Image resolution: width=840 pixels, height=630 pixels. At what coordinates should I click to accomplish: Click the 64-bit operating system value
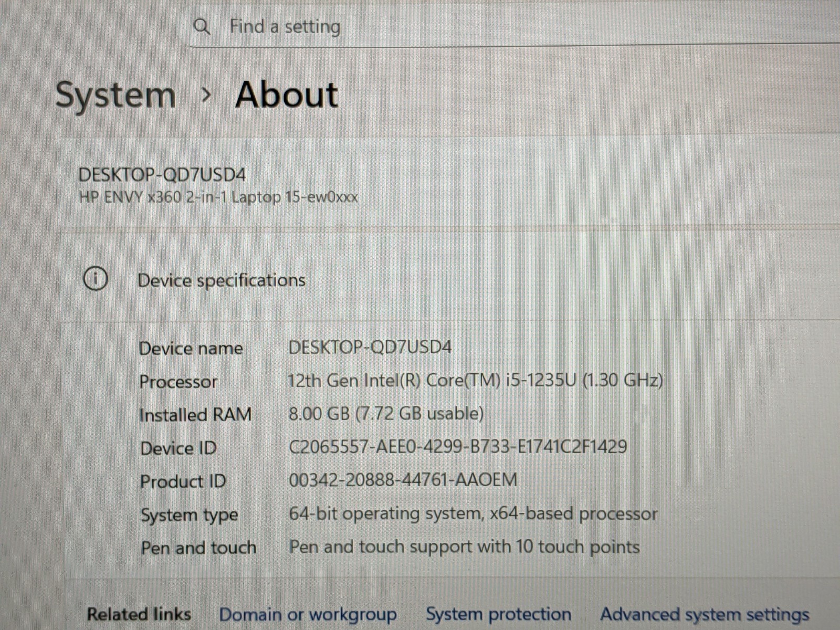474,513
